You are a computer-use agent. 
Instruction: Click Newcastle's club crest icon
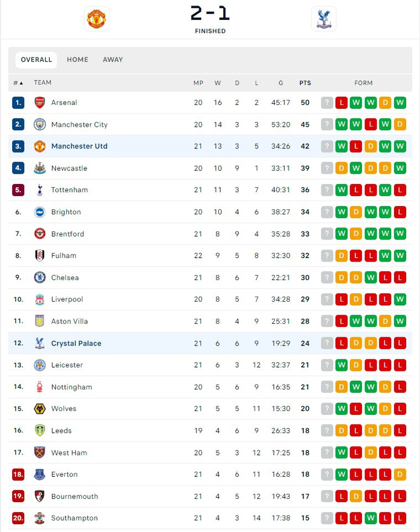click(40, 168)
